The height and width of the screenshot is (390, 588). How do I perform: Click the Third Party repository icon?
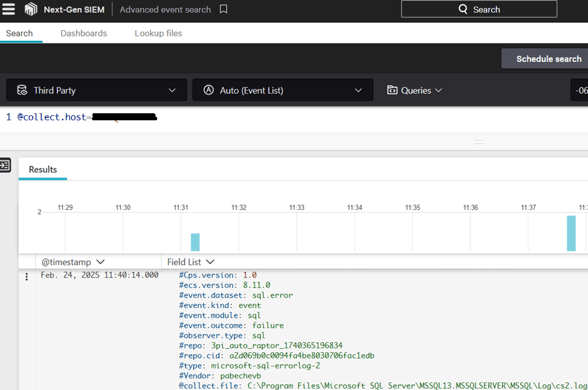coord(22,90)
